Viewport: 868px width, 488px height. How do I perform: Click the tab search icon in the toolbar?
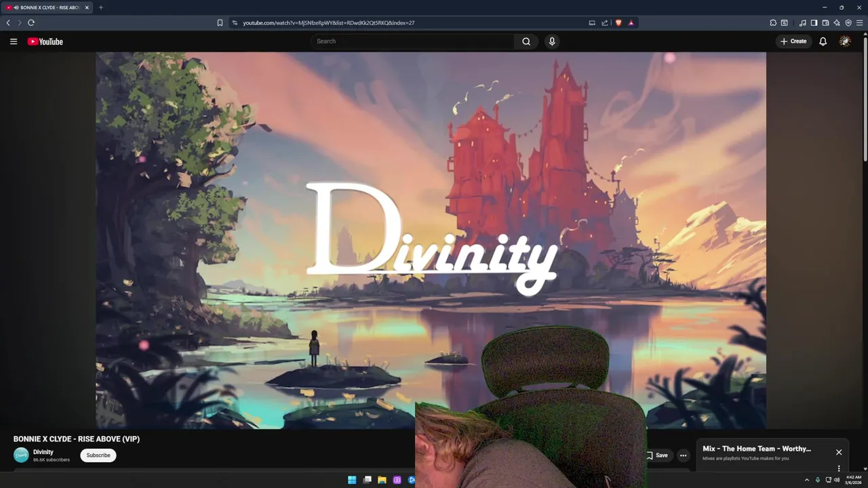(784, 22)
